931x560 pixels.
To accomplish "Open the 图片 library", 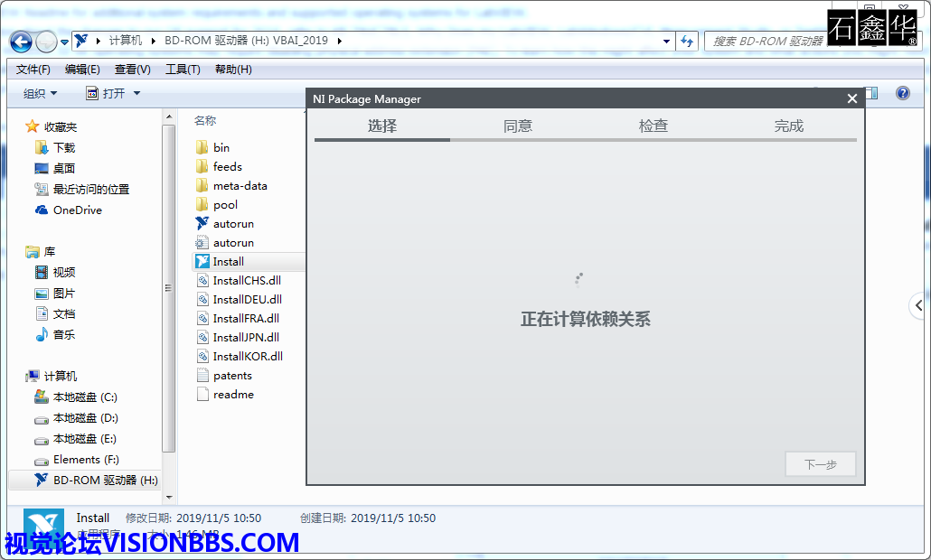I will (64, 293).
